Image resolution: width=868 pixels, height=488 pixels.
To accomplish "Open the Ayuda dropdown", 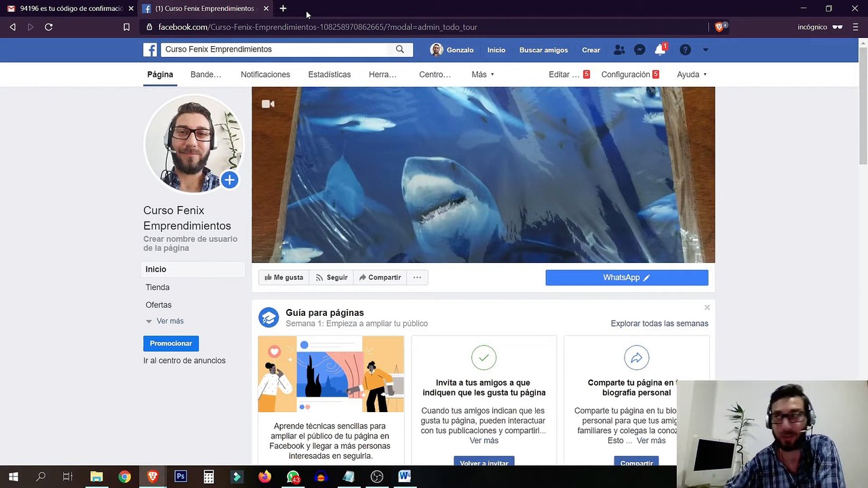I will (x=692, y=75).
